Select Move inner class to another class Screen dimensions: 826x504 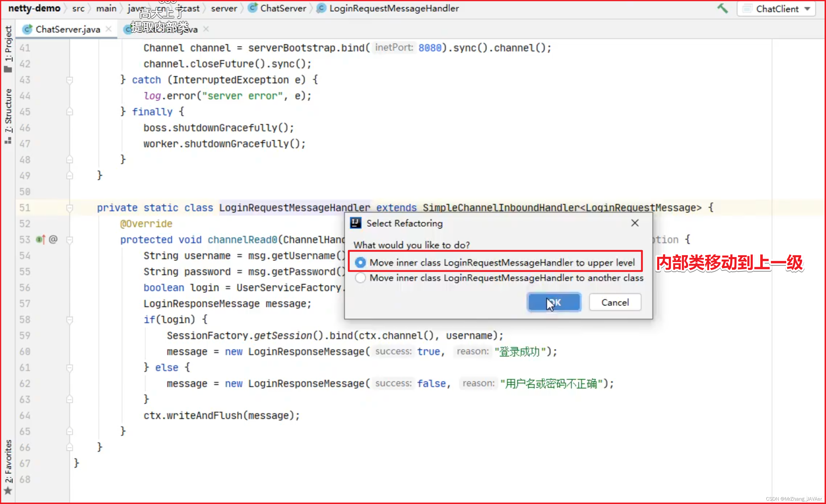(499, 278)
